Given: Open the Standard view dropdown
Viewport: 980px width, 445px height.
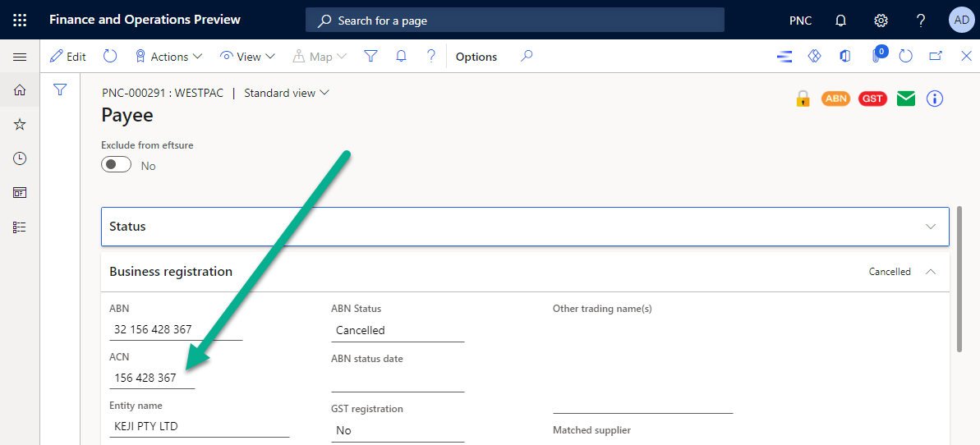Looking at the screenshot, I should (287, 93).
